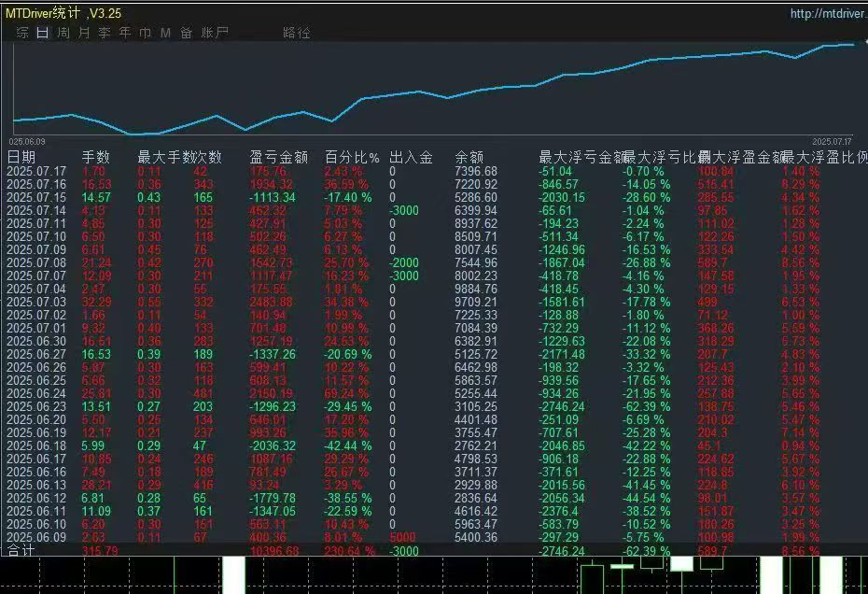The height and width of the screenshot is (594, 868).
Task: Select the M tab
Action: 165,33
